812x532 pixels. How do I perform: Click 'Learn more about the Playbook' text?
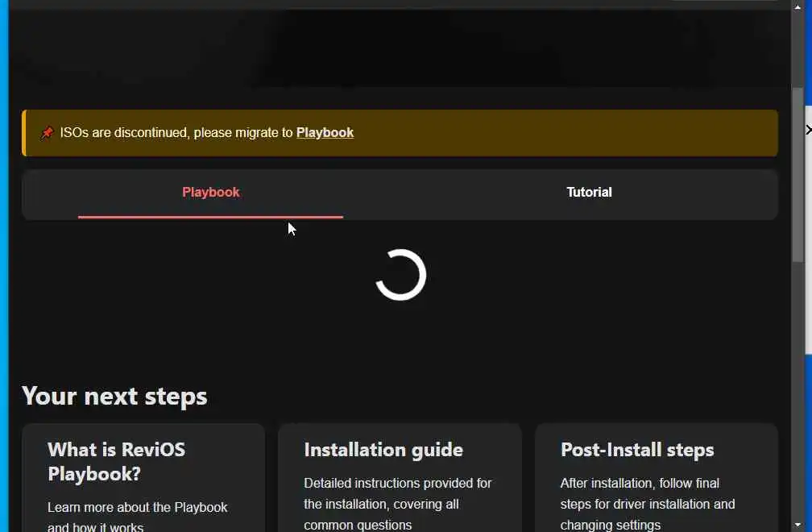pyautogui.click(x=137, y=507)
